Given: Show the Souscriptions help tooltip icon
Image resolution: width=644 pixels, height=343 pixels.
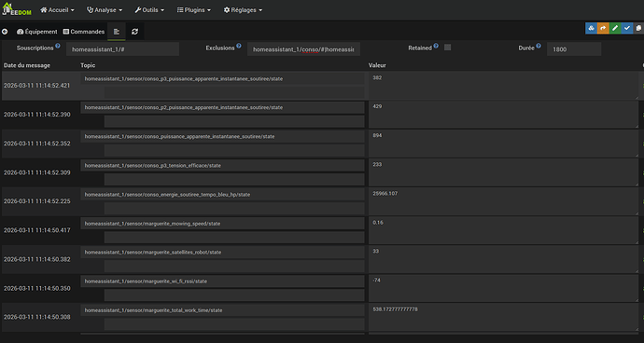Looking at the screenshot, I should pos(58,46).
